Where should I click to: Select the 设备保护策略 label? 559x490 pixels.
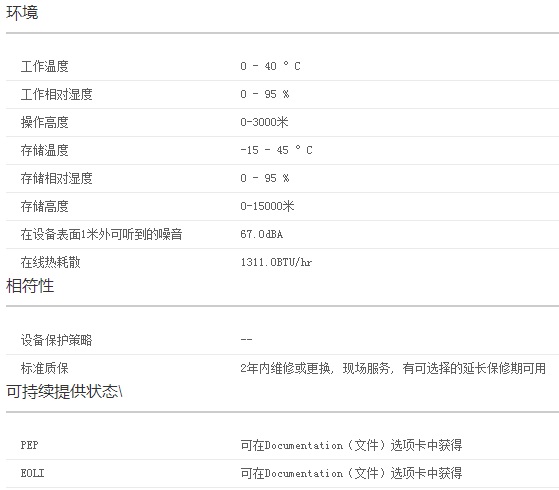coord(57,340)
